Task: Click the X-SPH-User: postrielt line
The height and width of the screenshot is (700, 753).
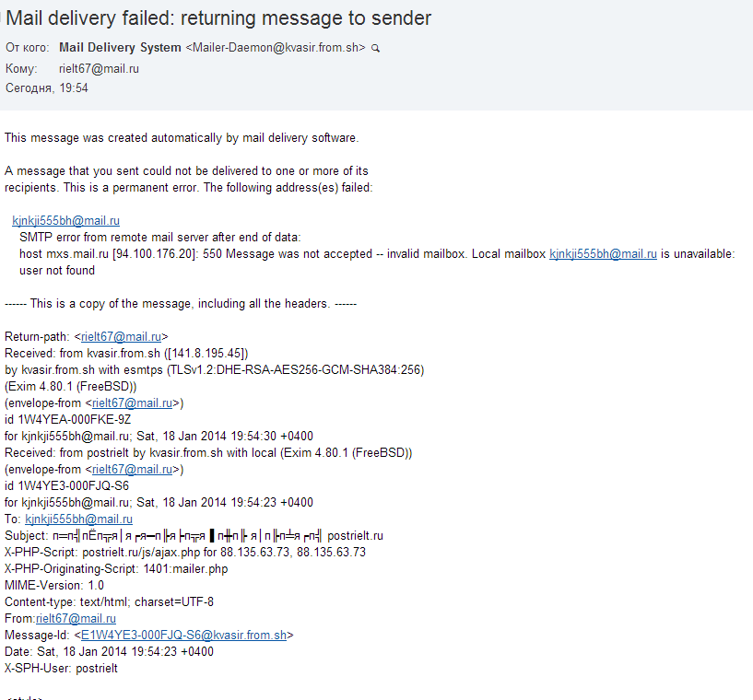Action: point(61,669)
